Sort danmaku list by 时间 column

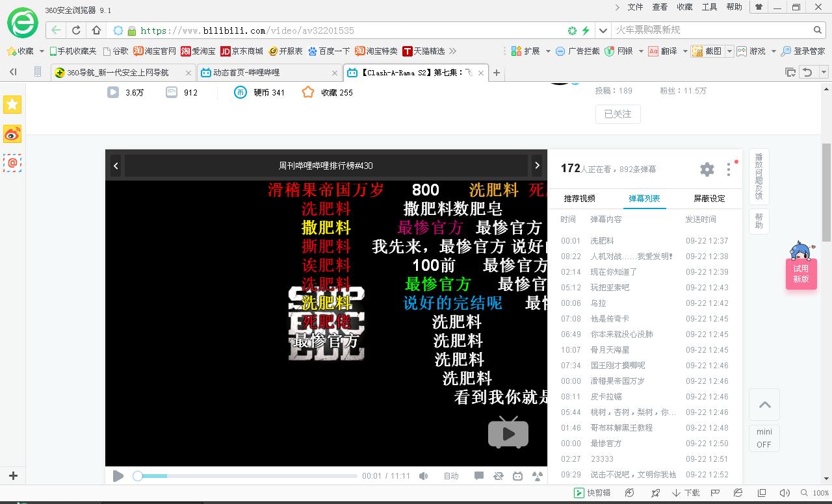tap(568, 220)
